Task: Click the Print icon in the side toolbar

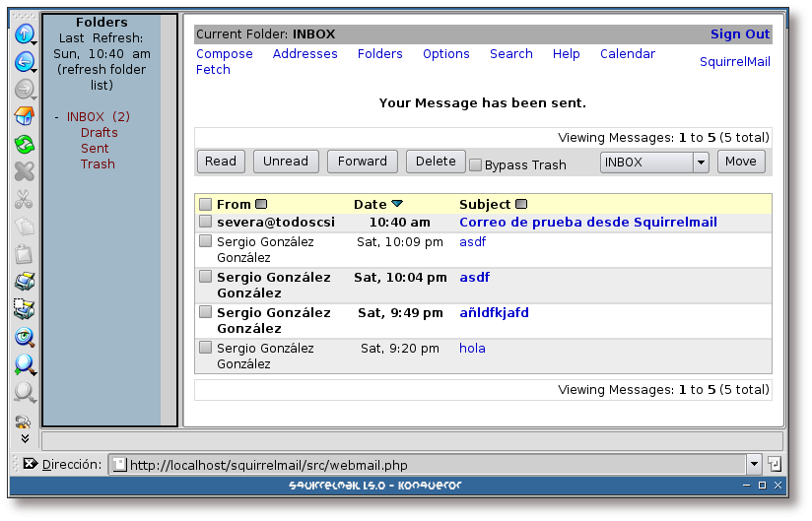Action: pos(24,282)
